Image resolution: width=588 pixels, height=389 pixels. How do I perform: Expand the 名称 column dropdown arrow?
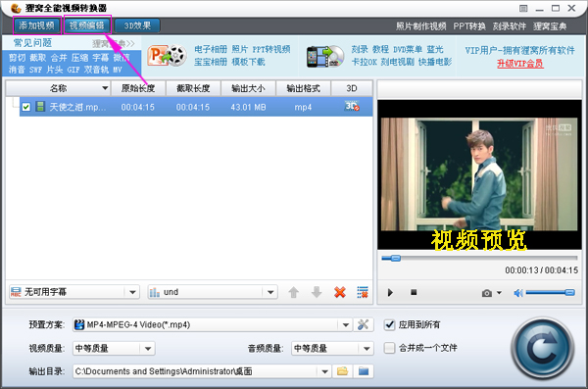105,88
